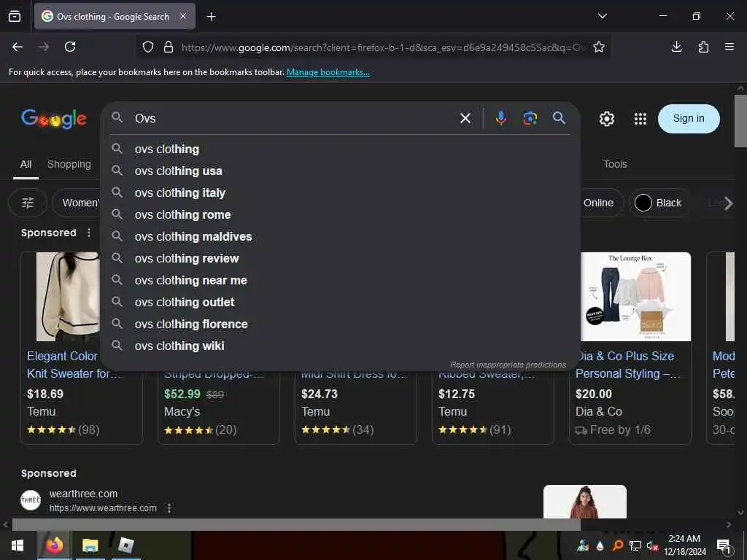The width and height of the screenshot is (747, 560).
Task: Bookmark this page with star icon
Action: coord(599,47)
